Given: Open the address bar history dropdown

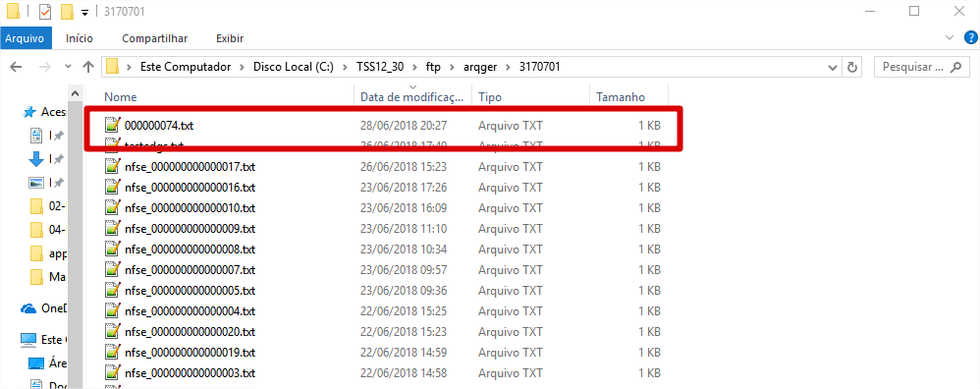Looking at the screenshot, I should [833, 67].
